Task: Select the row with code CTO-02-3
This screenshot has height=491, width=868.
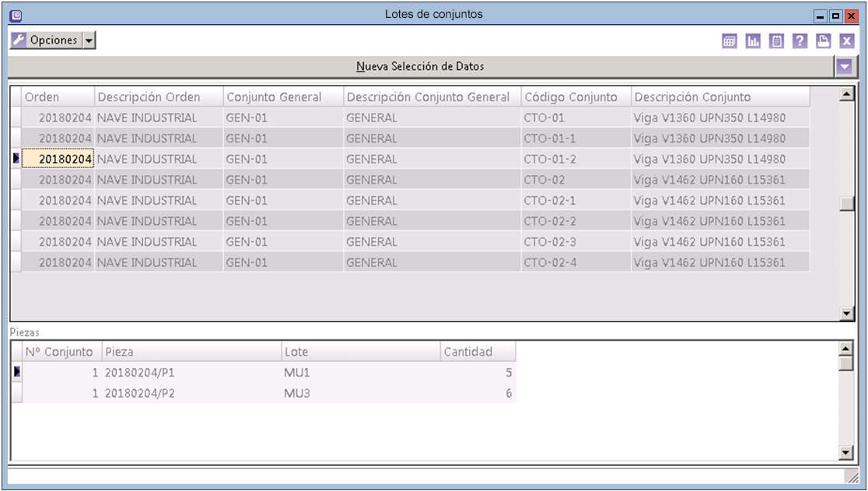Action: point(550,242)
